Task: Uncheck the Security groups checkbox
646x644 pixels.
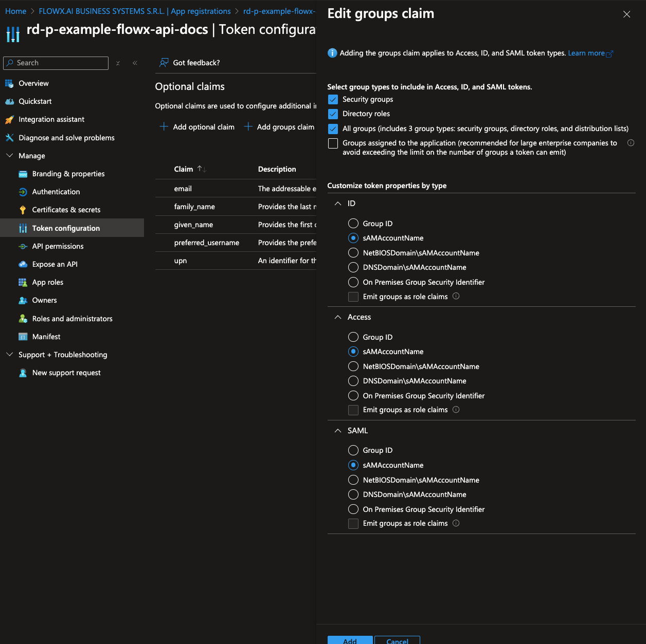Action: [333, 99]
